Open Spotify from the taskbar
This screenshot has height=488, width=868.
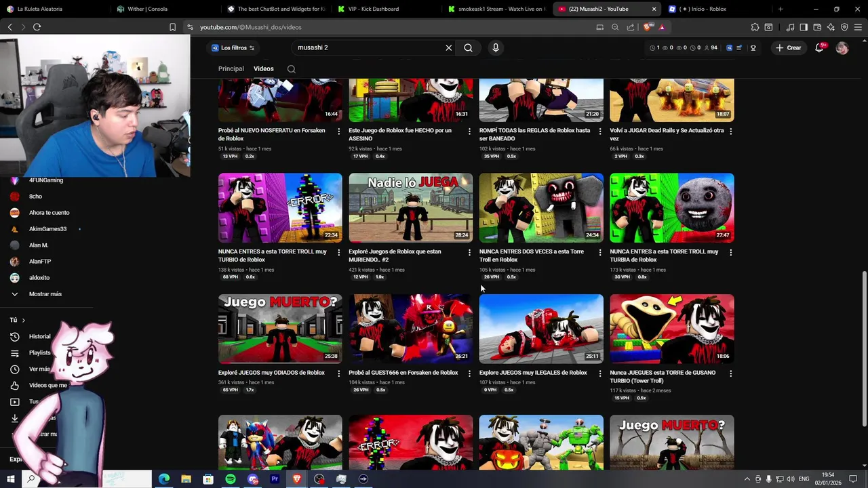231,479
